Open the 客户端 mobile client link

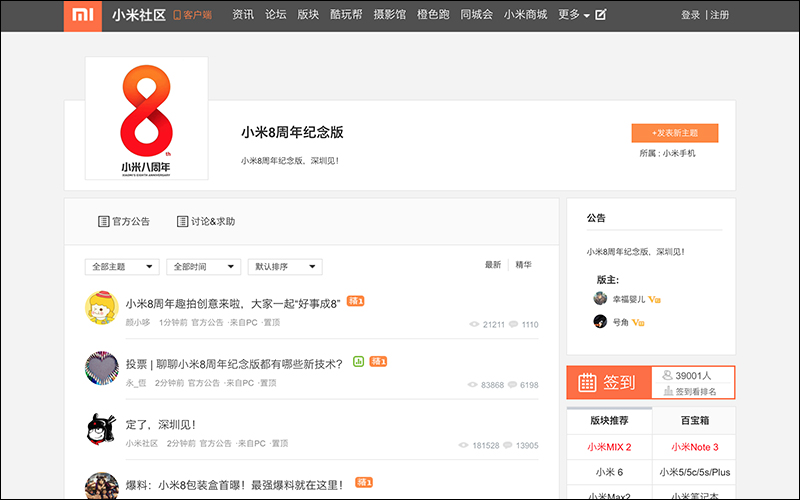tap(193, 15)
